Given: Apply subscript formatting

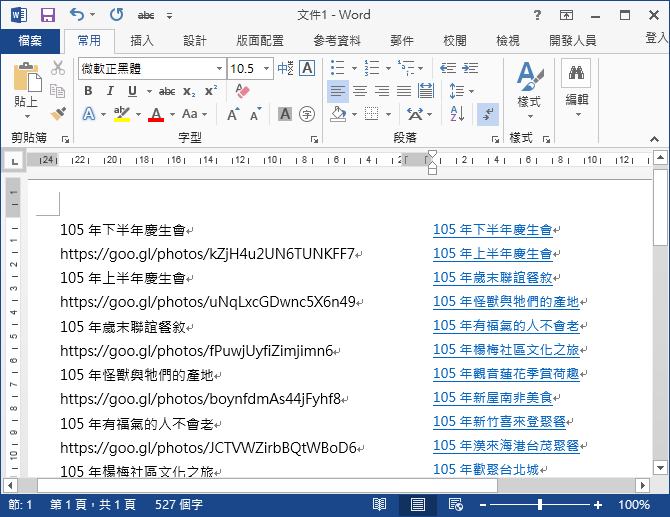Looking at the screenshot, I should pos(189,91).
